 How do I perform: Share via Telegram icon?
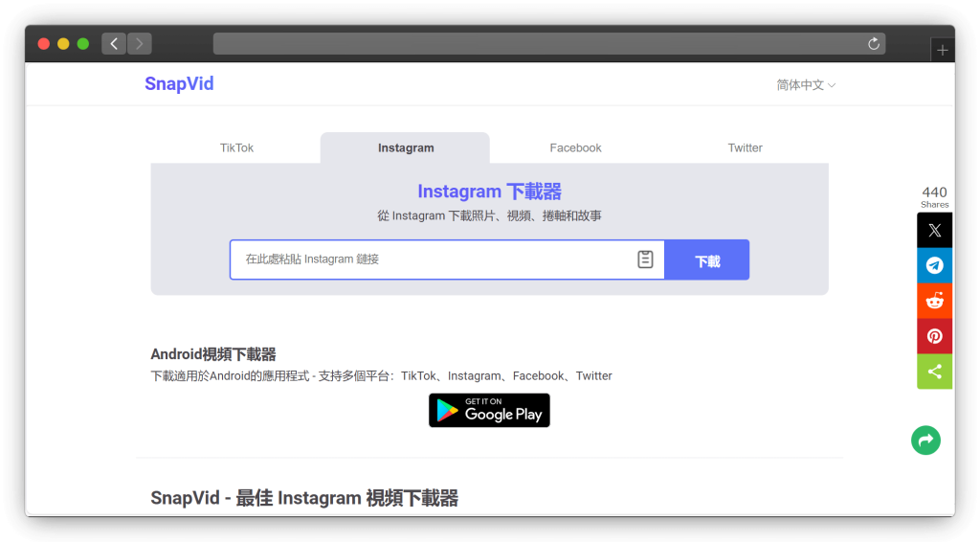coord(934,265)
